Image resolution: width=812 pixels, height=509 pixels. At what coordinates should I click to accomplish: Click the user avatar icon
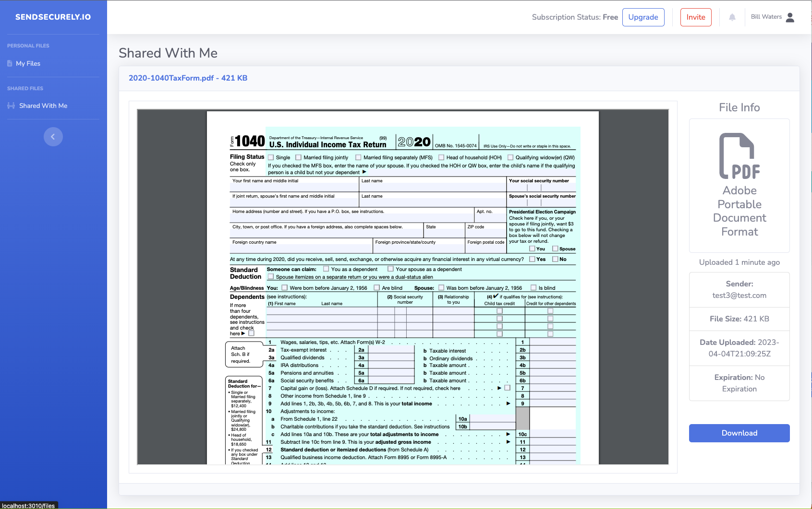[790, 17]
